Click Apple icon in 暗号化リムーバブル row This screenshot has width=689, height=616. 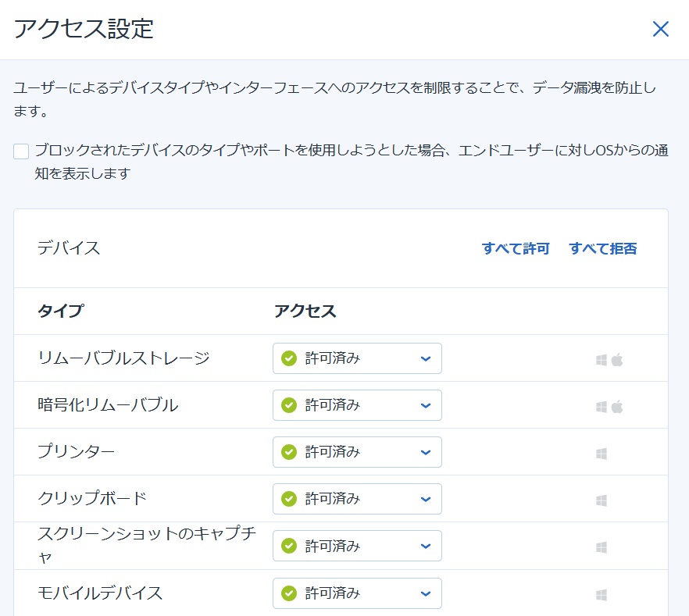[x=617, y=407]
